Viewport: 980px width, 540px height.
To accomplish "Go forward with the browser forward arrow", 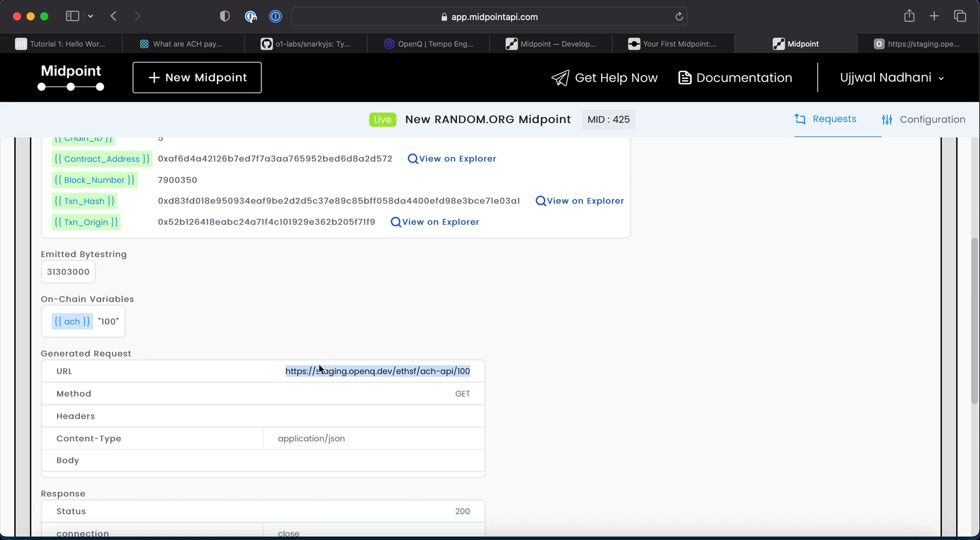I will pyautogui.click(x=138, y=16).
